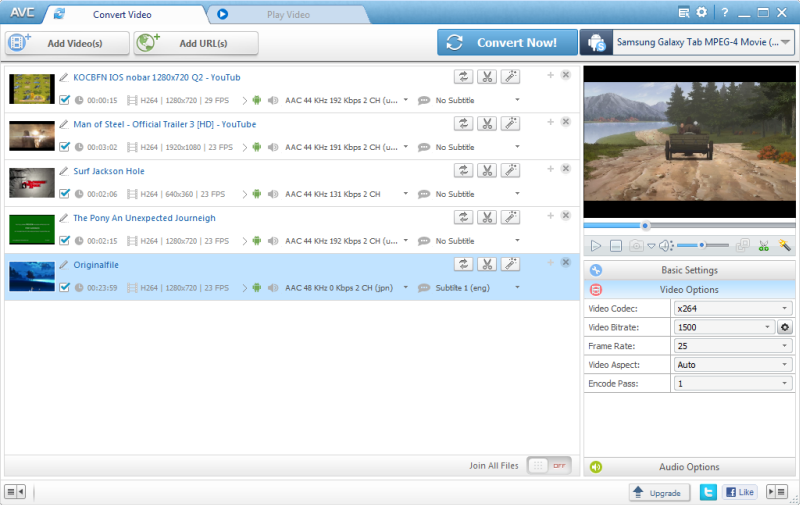
Task: Click pencil rename icon beside The Pony title
Action: click(64, 217)
